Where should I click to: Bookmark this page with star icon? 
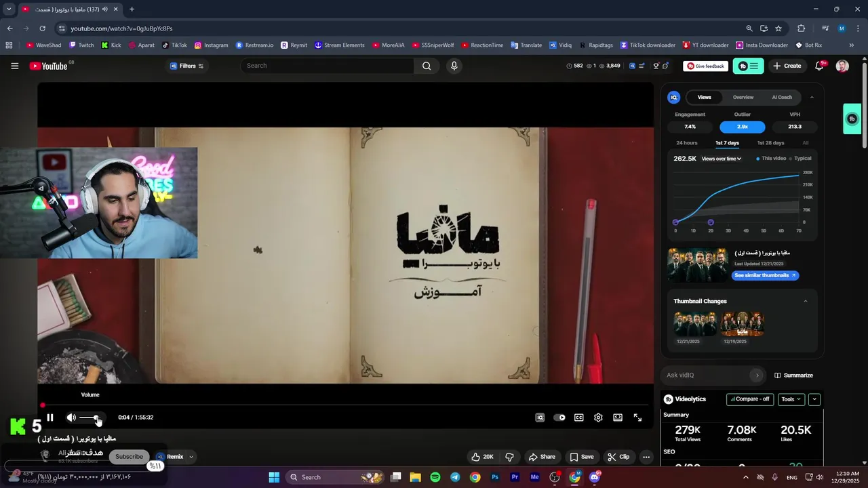pos(778,28)
